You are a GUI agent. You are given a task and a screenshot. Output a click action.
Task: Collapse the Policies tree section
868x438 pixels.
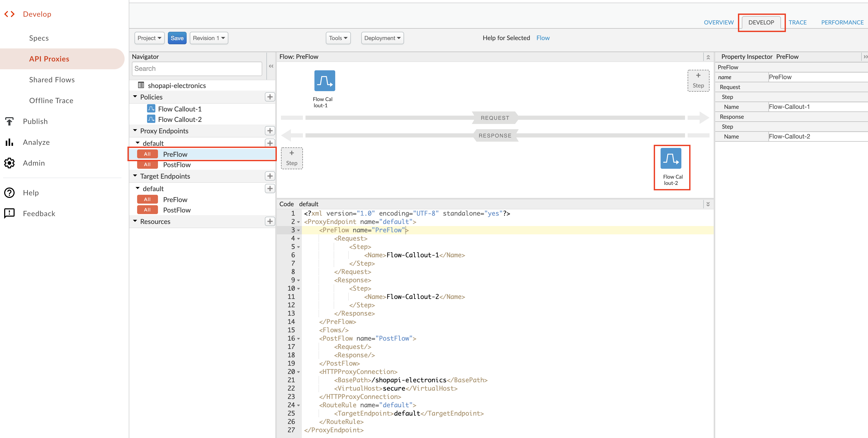[x=135, y=97]
